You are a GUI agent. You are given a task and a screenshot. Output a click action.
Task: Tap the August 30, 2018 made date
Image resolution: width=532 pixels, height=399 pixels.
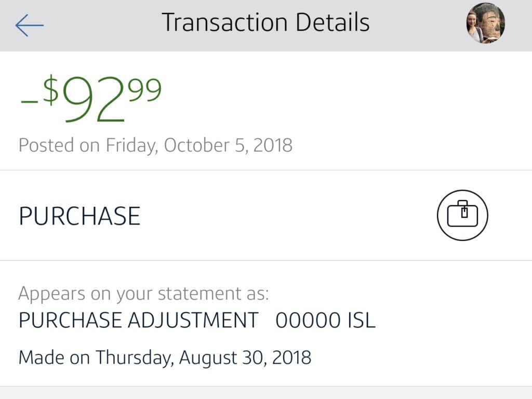point(245,357)
